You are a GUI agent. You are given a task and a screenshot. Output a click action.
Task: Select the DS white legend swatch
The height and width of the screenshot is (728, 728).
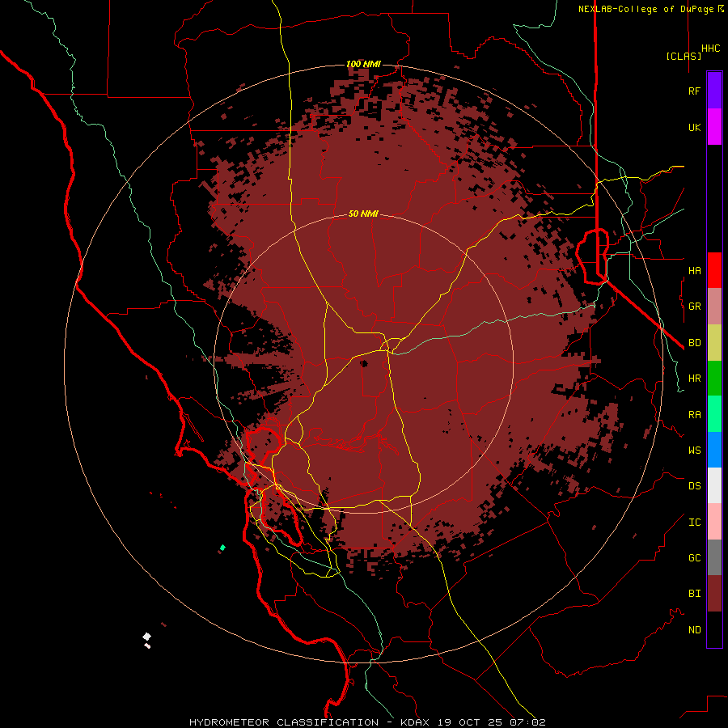[x=714, y=485]
